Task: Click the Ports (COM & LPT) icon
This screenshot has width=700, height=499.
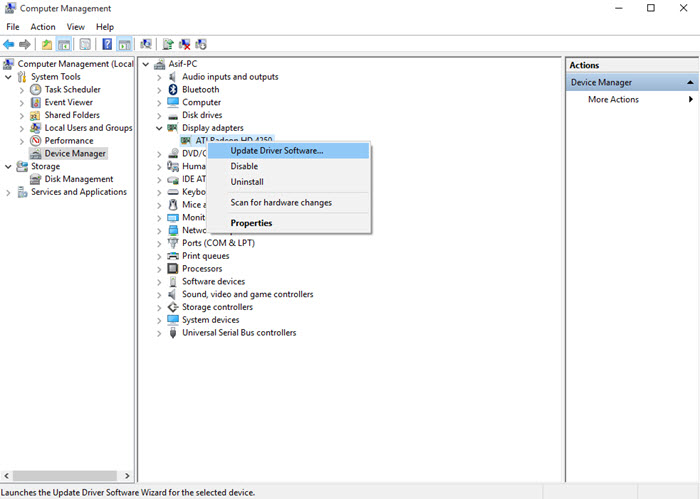Action: [x=173, y=243]
